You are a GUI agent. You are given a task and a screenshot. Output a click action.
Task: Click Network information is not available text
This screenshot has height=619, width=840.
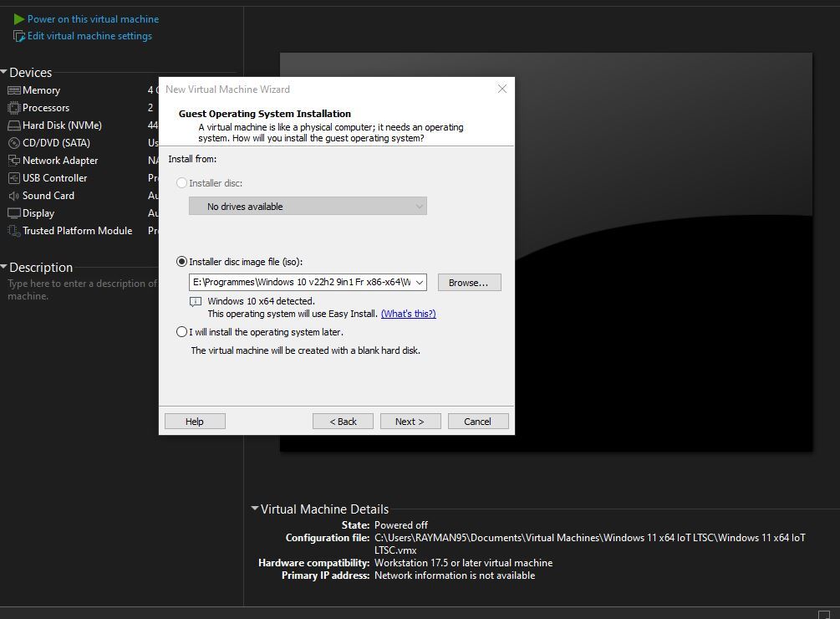click(x=455, y=575)
